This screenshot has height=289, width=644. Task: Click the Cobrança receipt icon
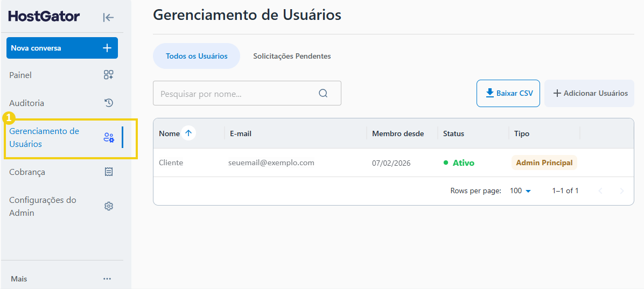108,172
